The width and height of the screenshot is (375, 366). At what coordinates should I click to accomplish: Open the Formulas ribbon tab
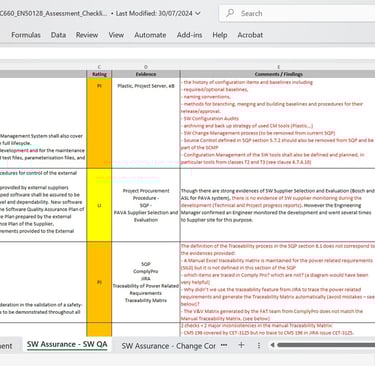(26, 35)
